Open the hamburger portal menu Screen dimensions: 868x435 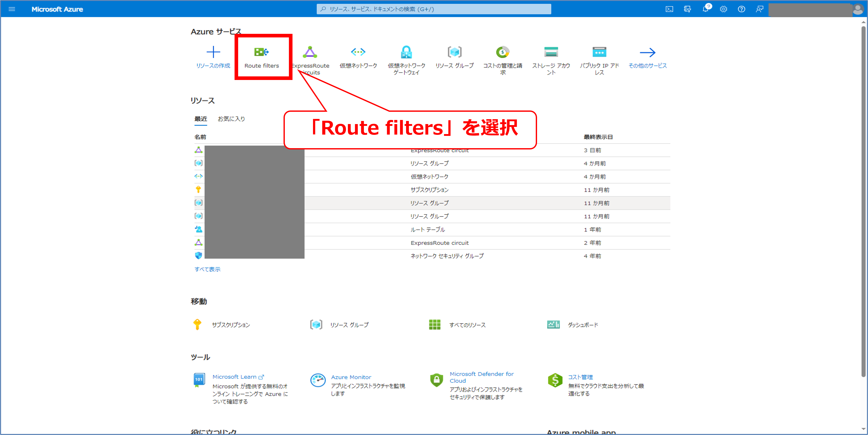coord(12,9)
